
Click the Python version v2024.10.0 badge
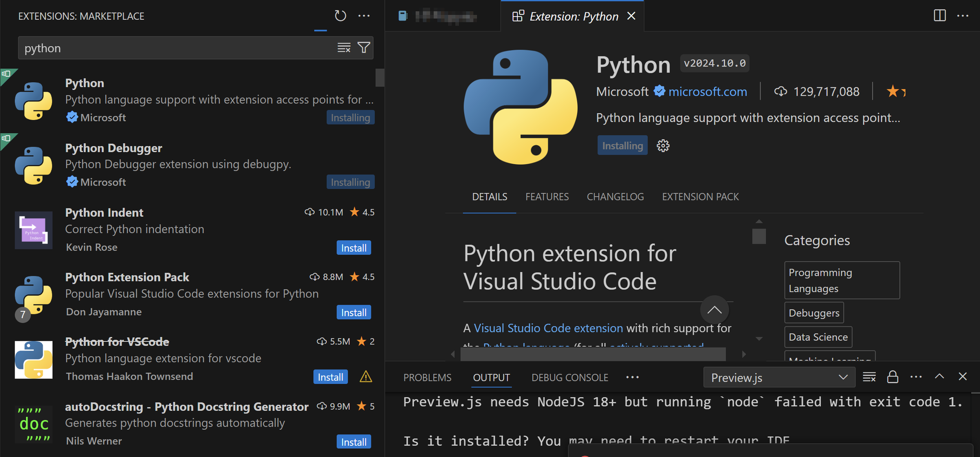[714, 63]
